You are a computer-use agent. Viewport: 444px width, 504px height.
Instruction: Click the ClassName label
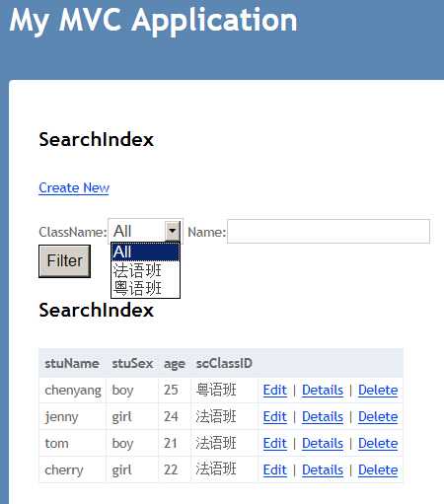pos(73,232)
